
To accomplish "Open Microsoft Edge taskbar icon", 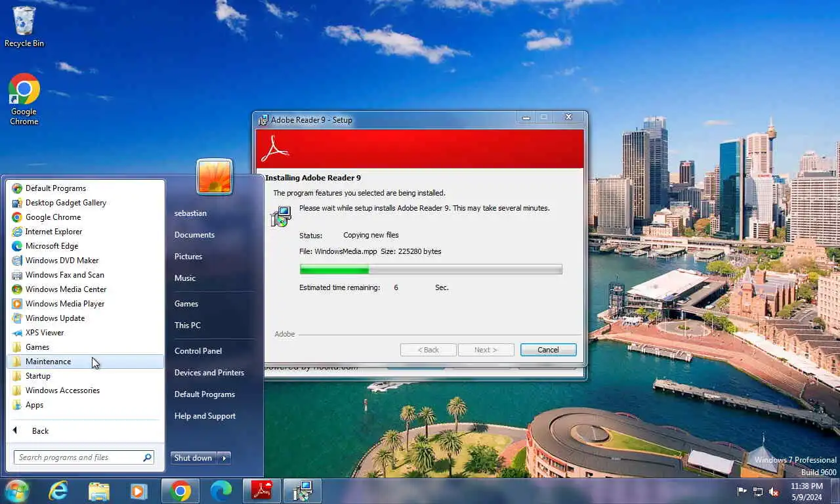I will tap(221, 491).
